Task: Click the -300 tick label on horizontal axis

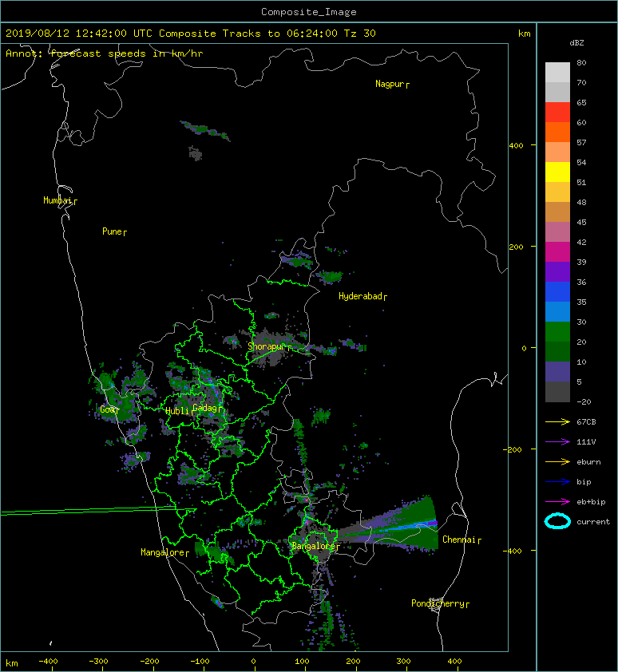Action: [x=98, y=662]
